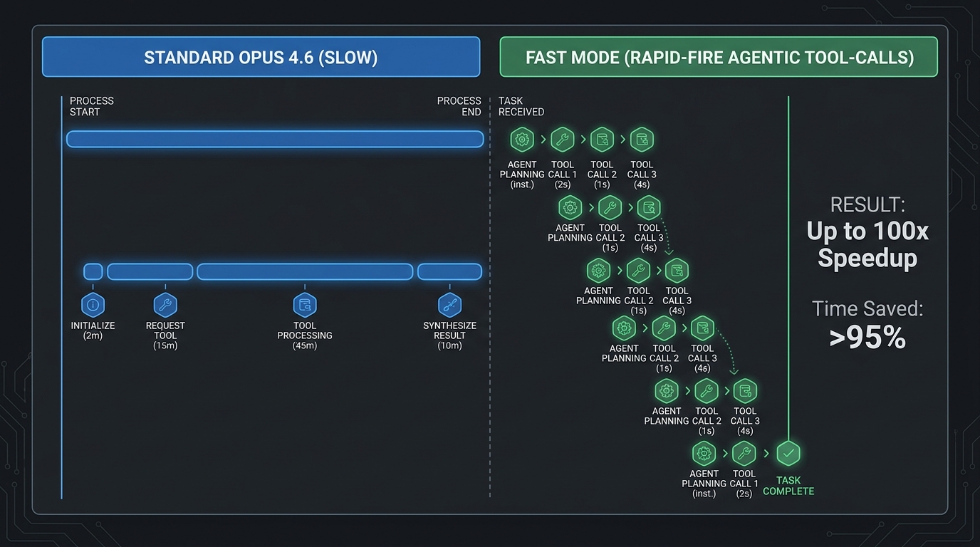Toggle the long blue progress bar under Process Start
This screenshot has height=547, width=980.
274,139
